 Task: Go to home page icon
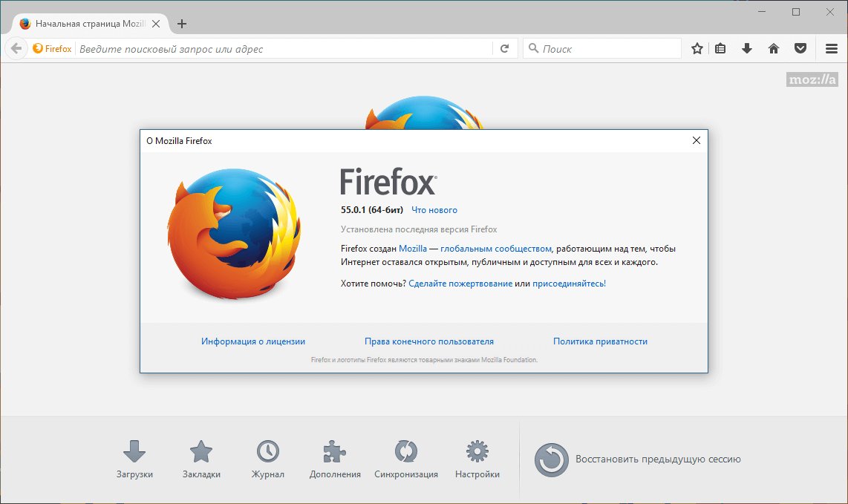[x=774, y=49]
